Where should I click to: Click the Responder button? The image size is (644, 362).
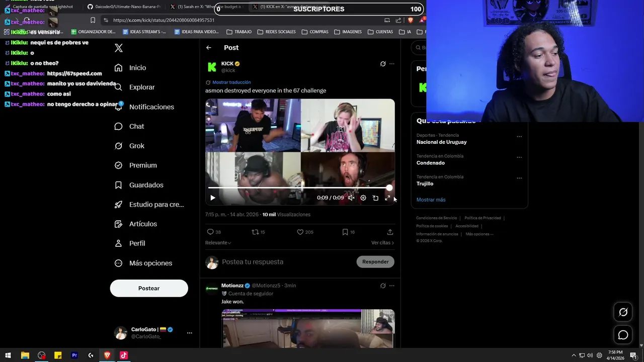[x=375, y=262]
